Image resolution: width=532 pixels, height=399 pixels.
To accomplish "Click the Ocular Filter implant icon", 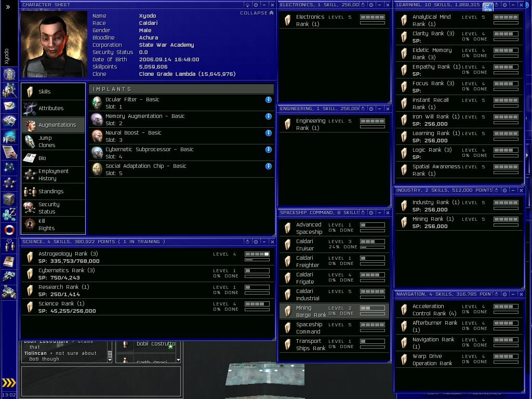I will coord(97,102).
